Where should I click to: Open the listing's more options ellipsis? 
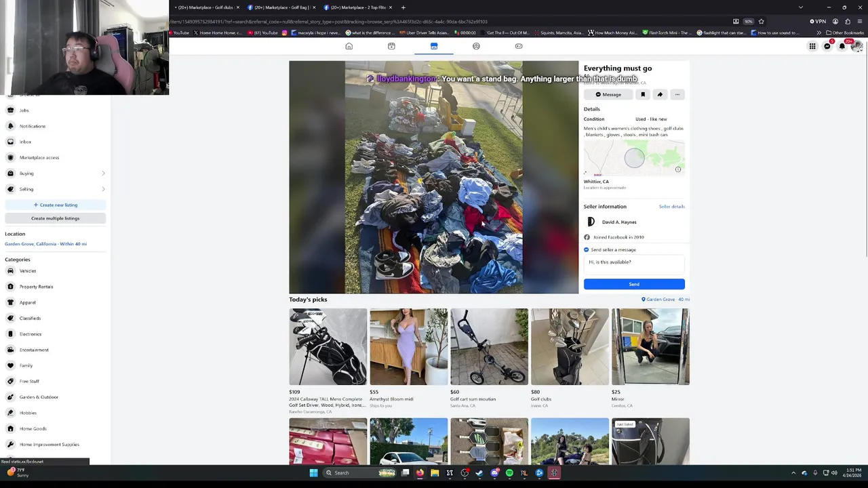pyautogui.click(x=677, y=94)
